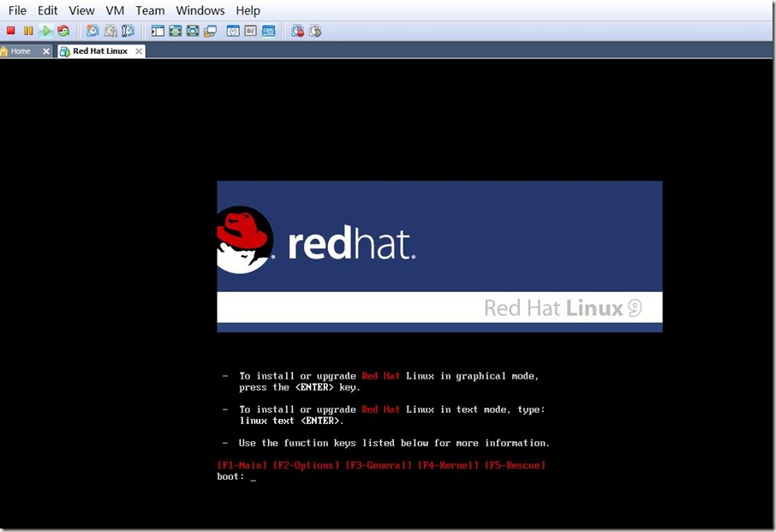Image resolution: width=776 pixels, height=532 pixels.
Task: Click the replay recording icon
Action: pyautogui.click(x=315, y=31)
